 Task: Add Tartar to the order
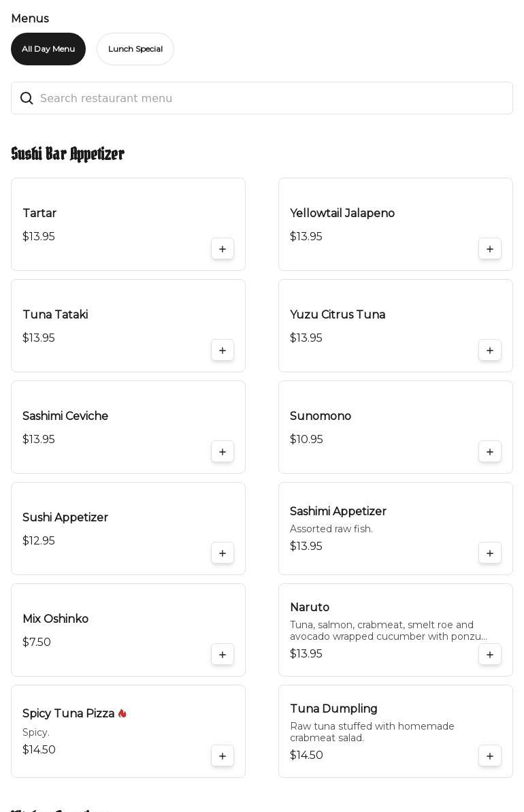pos(223,249)
